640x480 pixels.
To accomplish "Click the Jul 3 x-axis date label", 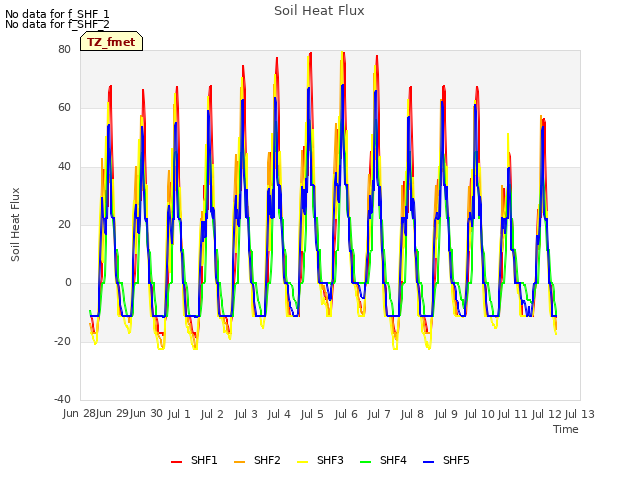I will tap(246, 414).
